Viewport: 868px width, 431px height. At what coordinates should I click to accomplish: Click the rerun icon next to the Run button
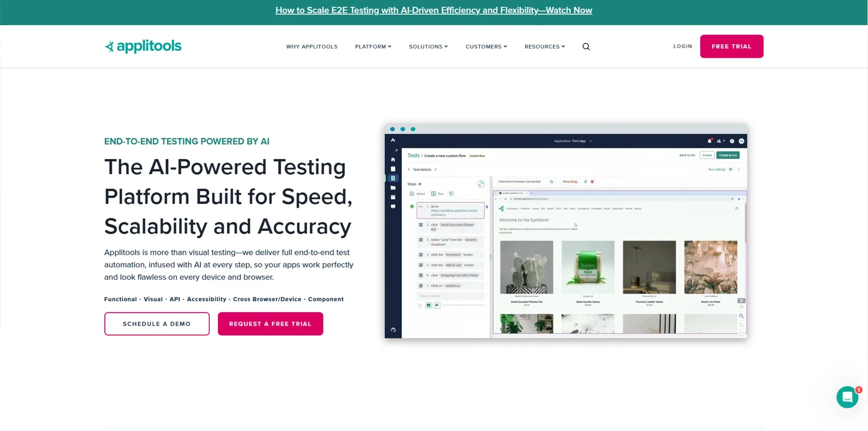[451, 194]
